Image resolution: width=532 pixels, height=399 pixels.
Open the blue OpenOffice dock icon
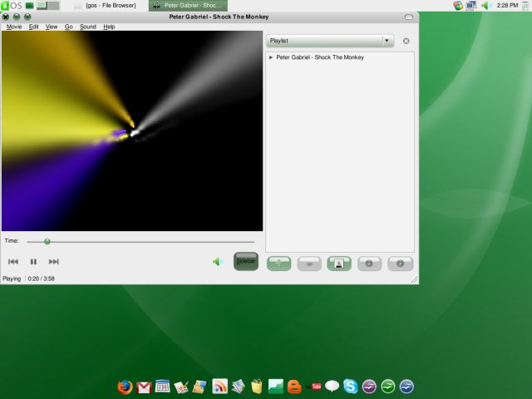(x=406, y=387)
